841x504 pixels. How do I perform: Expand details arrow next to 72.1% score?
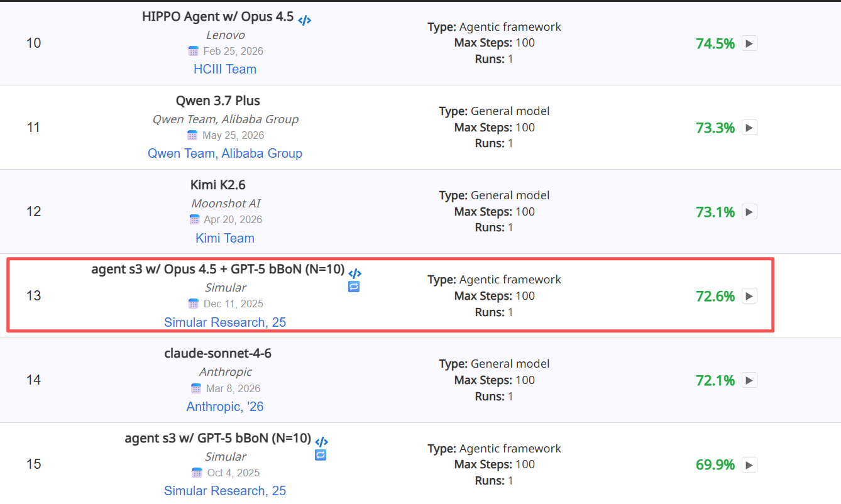tap(749, 380)
